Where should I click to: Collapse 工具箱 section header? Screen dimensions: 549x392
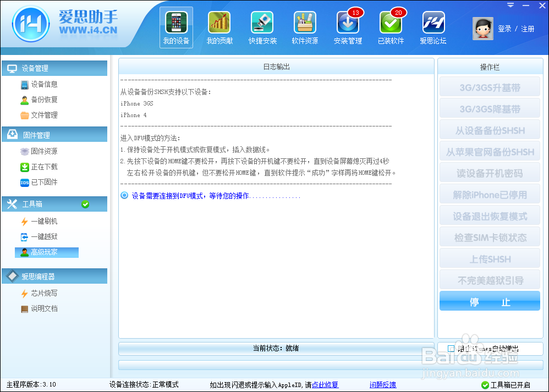(54, 204)
